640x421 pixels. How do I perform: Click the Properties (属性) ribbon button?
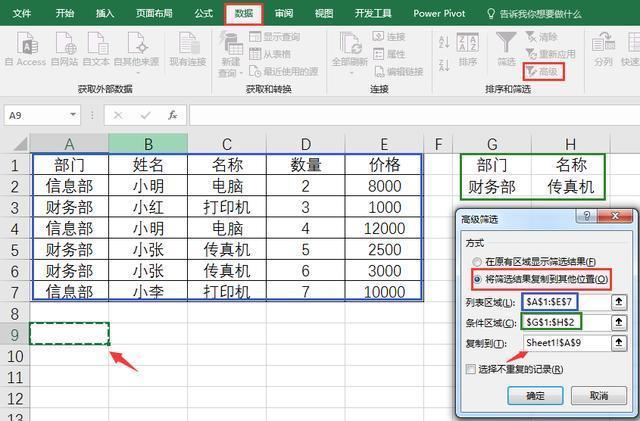click(389, 54)
